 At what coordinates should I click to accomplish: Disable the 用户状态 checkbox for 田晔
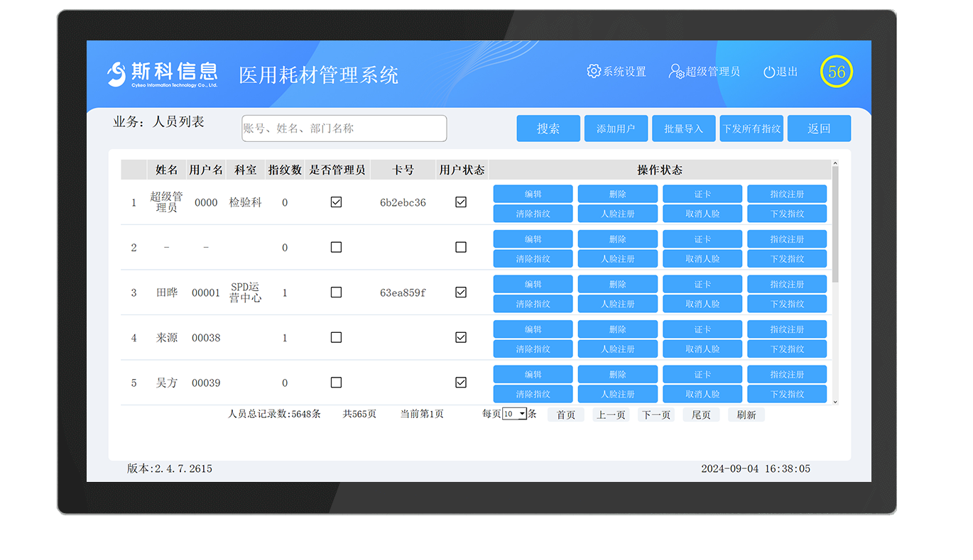click(x=460, y=292)
